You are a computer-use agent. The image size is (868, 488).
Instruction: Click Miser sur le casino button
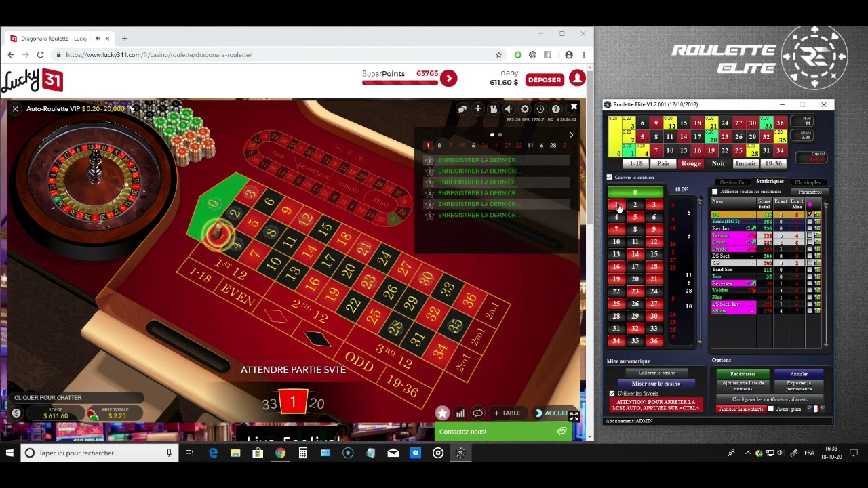pos(656,384)
